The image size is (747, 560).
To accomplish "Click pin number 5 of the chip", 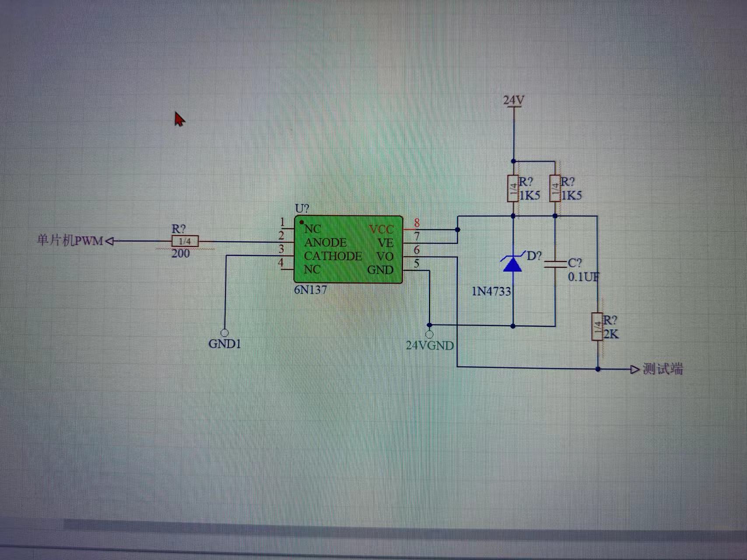I will coord(417,263).
